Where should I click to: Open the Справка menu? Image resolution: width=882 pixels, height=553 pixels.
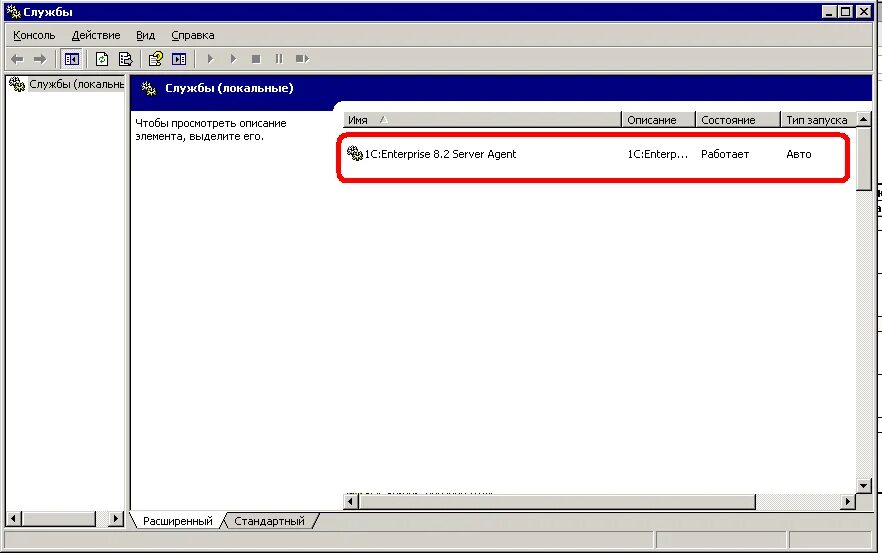tap(193, 35)
